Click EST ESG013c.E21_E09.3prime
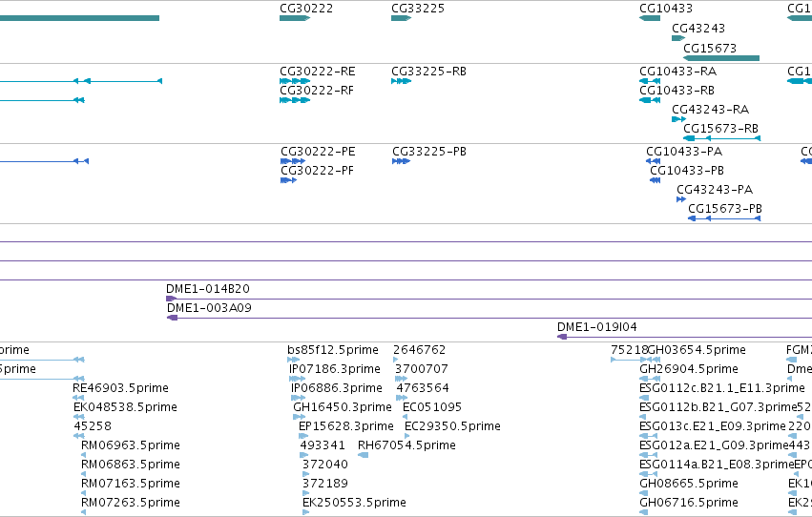The image size is (812, 517). (x=713, y=426)
